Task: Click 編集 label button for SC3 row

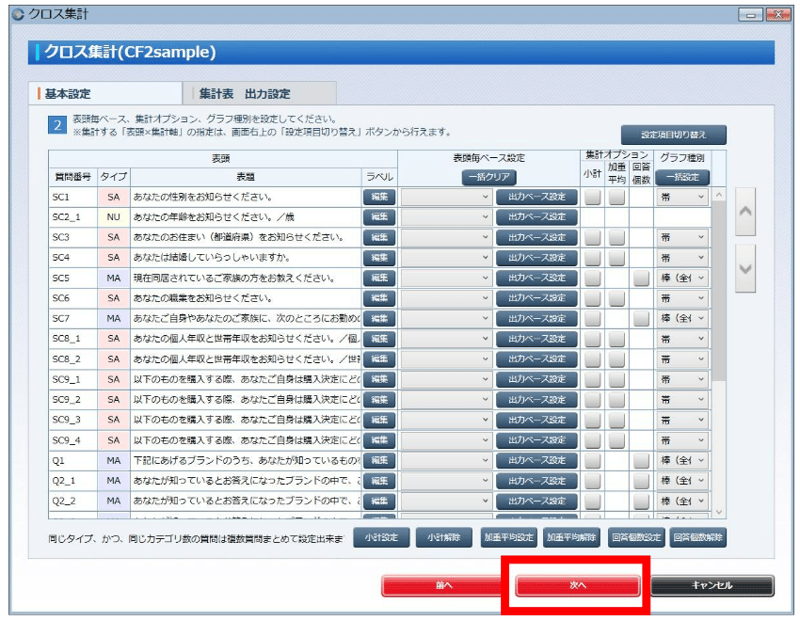Action: click(379, 238)
